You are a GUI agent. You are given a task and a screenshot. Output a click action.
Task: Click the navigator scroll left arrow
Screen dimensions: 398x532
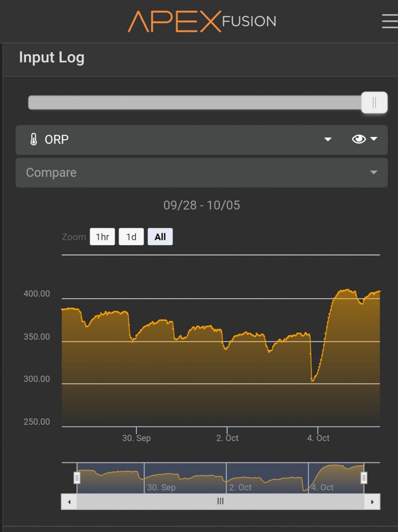click(x=69, y=502)
